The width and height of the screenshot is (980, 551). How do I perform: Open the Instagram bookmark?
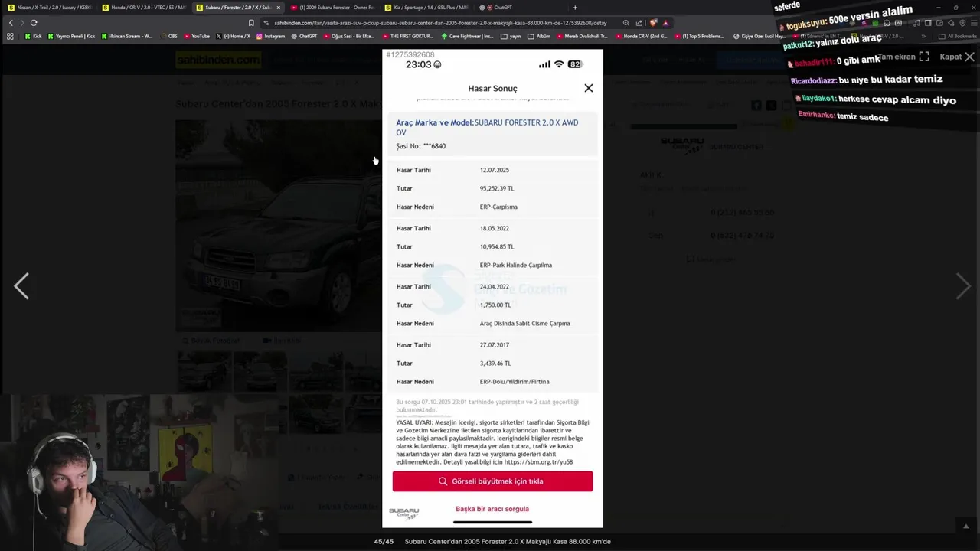click(270, 36)
